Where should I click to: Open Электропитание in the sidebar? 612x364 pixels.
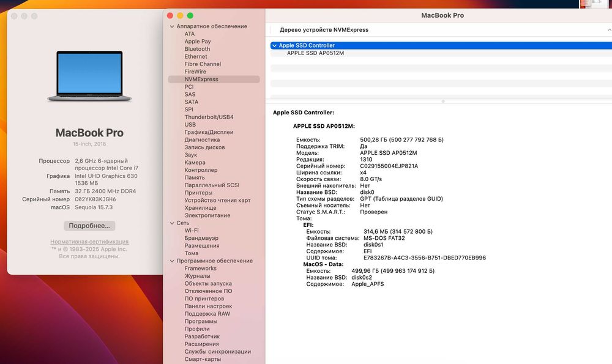(207, 215)
